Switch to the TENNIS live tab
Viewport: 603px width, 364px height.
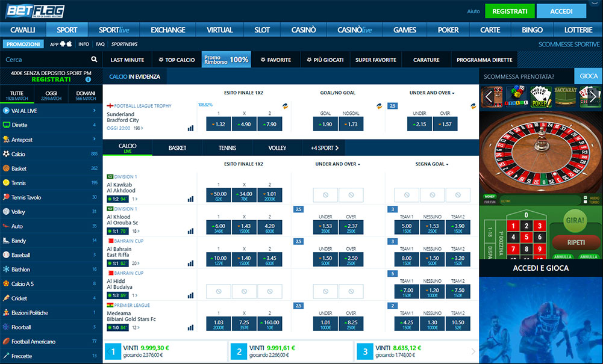click(x=227, y=148)
